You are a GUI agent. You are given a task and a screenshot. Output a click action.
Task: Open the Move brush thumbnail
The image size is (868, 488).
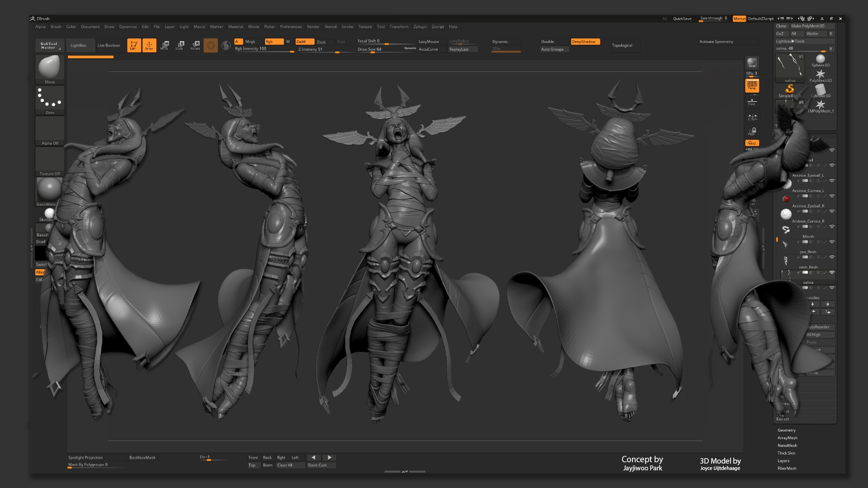click(50, 70)
